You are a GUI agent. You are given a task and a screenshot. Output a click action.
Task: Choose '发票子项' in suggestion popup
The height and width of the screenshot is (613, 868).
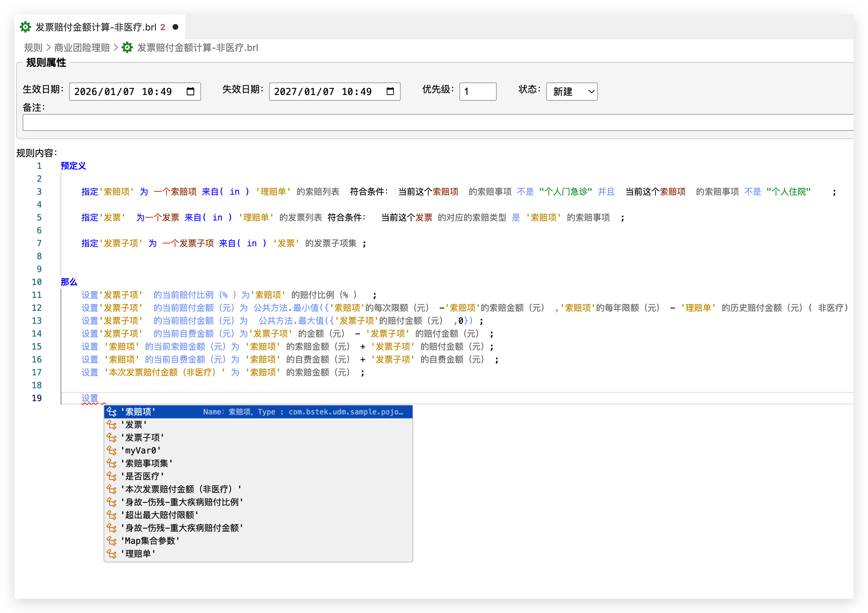pos(143,438)
